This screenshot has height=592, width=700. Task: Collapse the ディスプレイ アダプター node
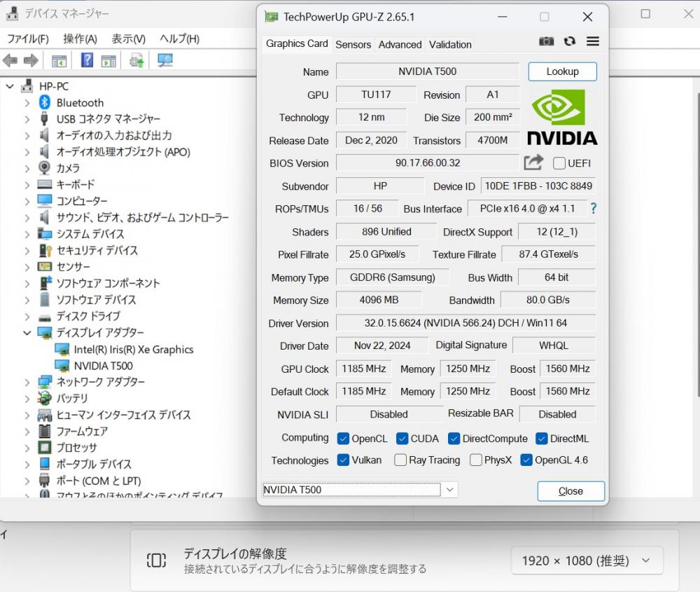pyautogui.click(x=27, y=332)
